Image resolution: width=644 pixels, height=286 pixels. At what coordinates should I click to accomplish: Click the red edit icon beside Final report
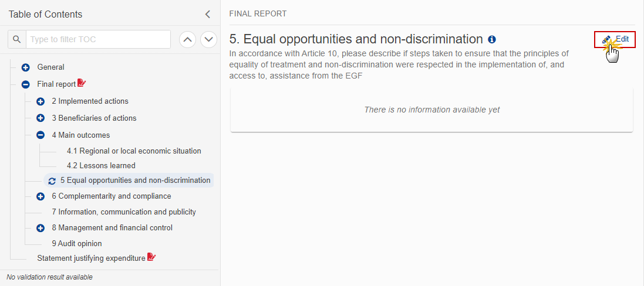coord(82,83)
